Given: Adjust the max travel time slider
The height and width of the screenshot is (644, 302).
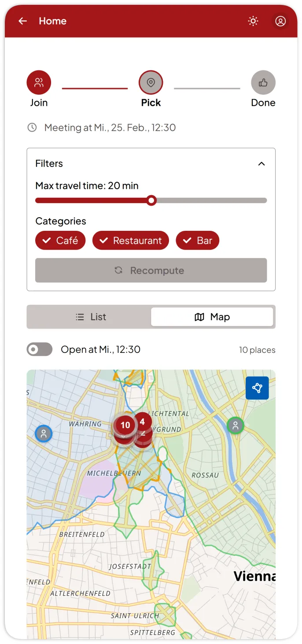Looking at the screenshot, I should (151, 200).
